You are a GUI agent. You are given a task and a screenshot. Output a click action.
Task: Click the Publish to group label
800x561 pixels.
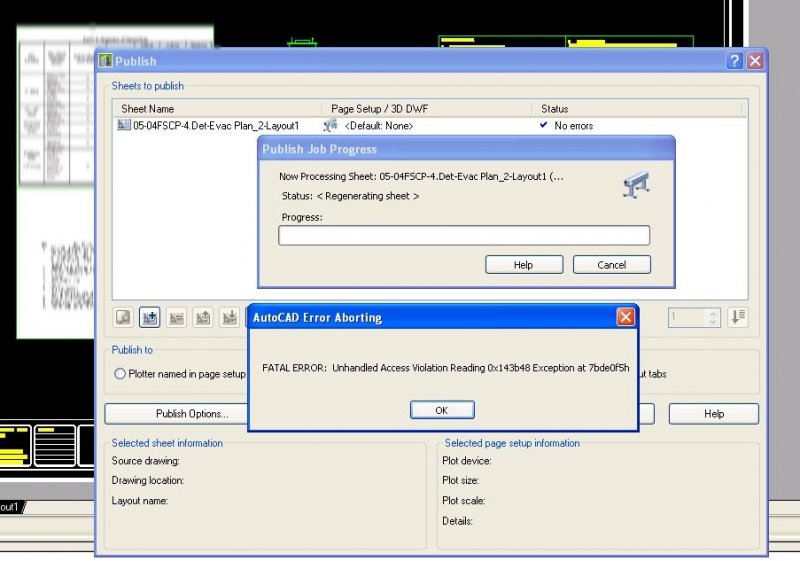(132, 350)
